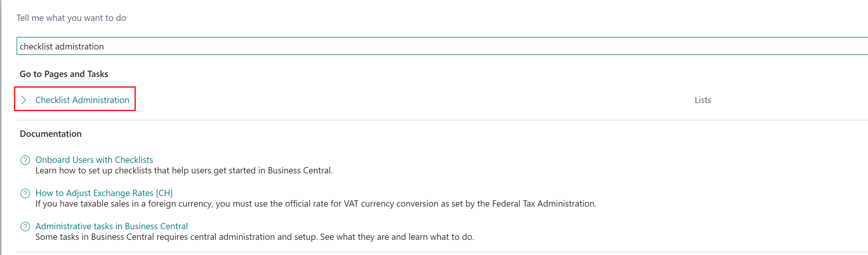Click the divider line above Documentation heading
Viewport: 868px width, 255px height.
[438, 120]
